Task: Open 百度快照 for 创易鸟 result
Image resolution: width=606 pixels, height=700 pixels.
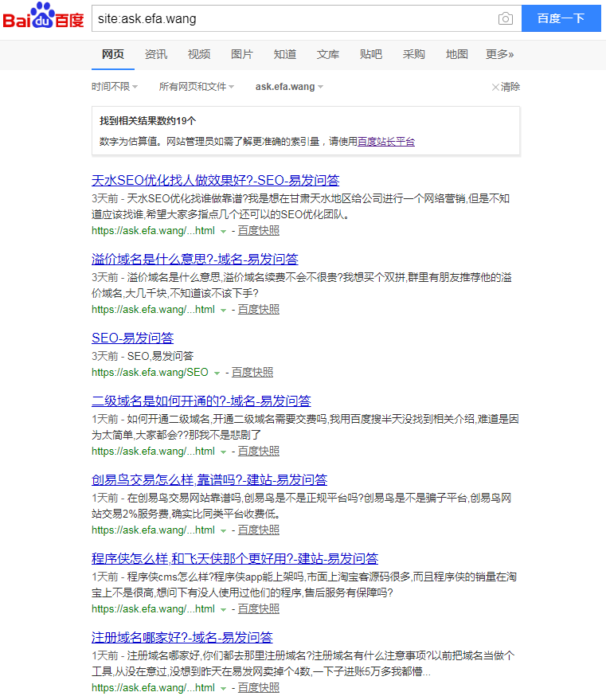Action: click(258, 530)
